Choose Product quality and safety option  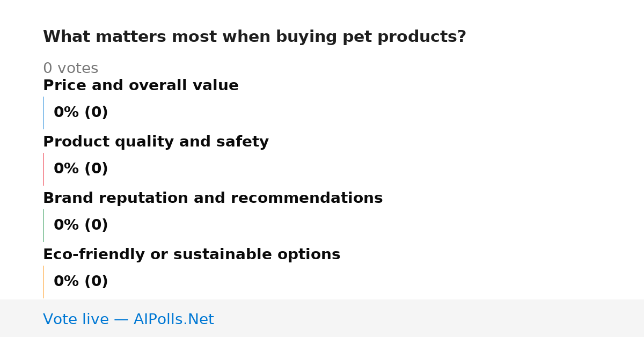point(156,142)
